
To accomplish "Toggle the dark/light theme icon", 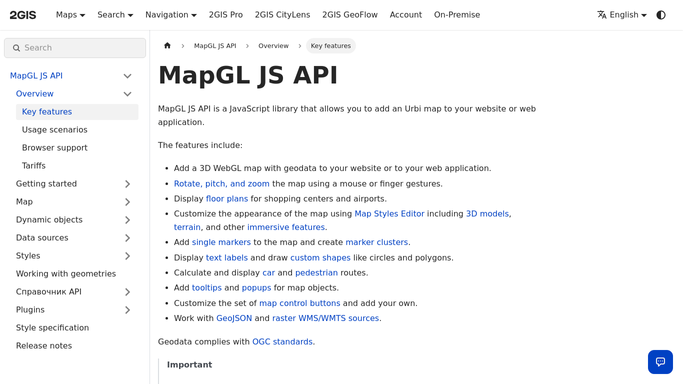I will (x=661, y=15).
